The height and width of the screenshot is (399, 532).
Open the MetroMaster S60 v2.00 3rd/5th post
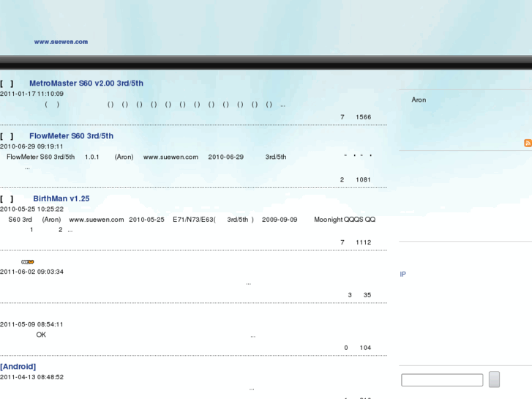(86, 83)
